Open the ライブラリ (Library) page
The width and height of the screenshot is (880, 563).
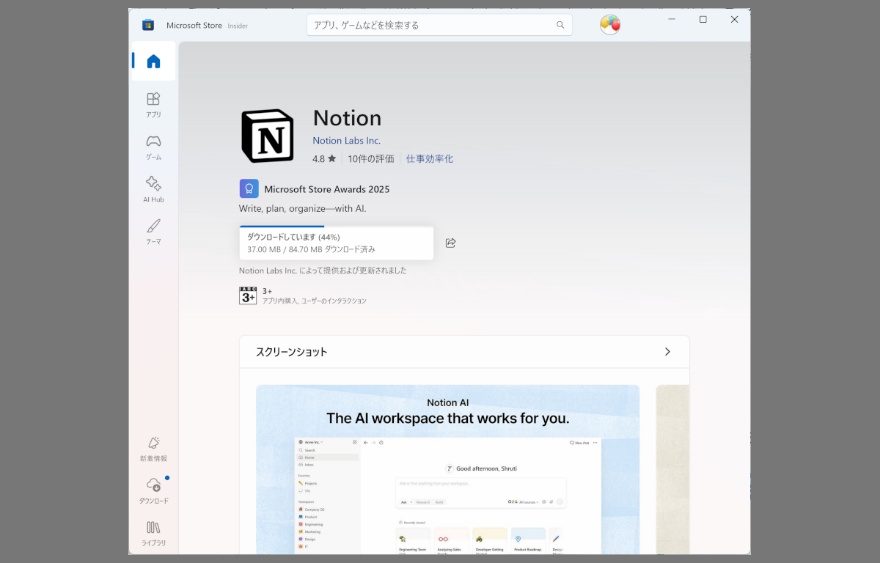[x=153, y=532]
